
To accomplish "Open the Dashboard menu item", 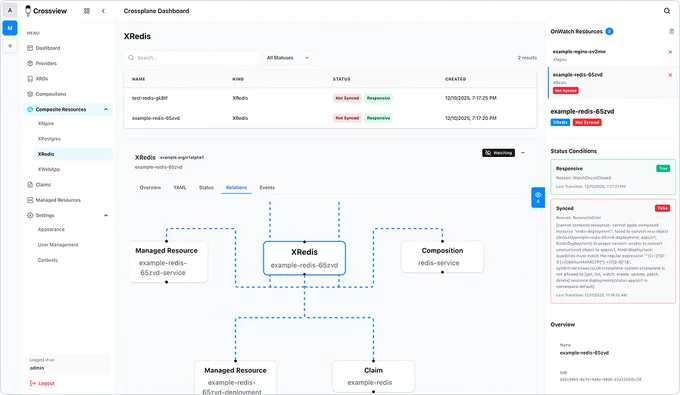I will click(48, 48).
